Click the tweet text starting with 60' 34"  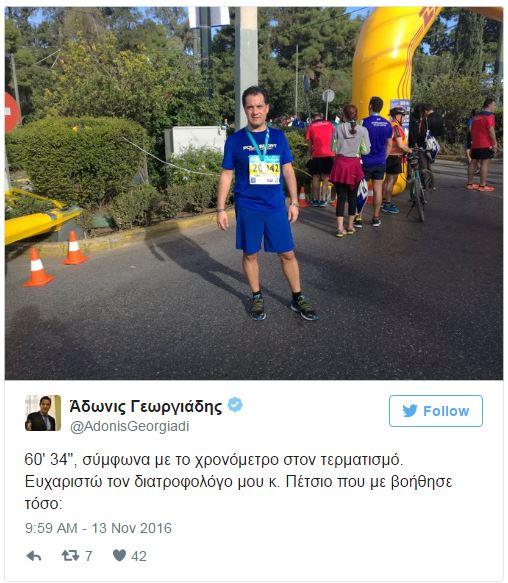click(238, 481)
